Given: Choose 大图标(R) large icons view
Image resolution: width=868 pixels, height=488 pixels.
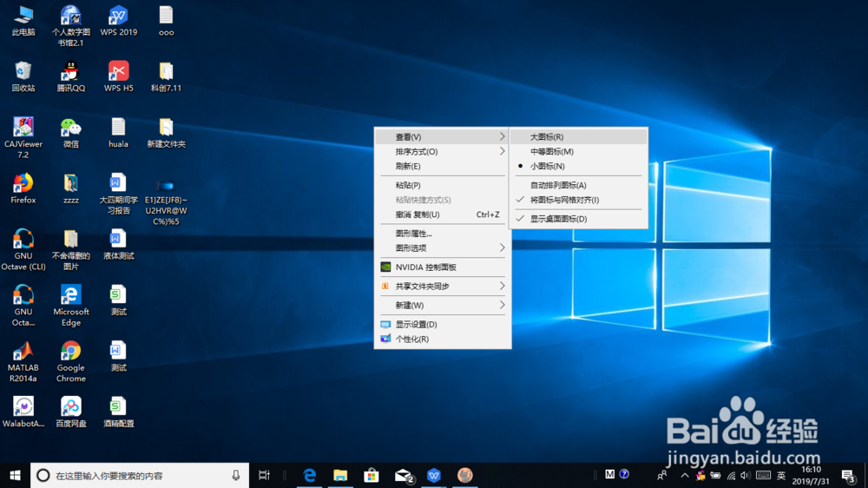Looking at the screenshot, I should 578,137.
